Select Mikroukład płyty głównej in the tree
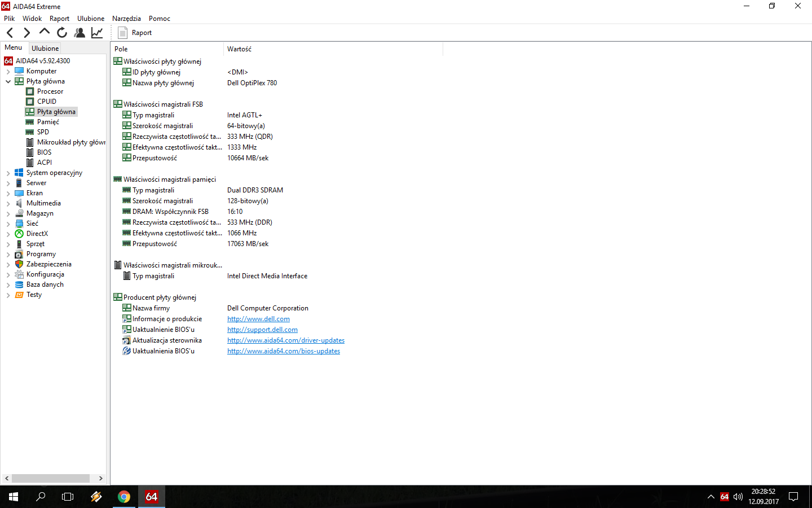This screenshot has width=812, height=508. (x=71, y=142)
